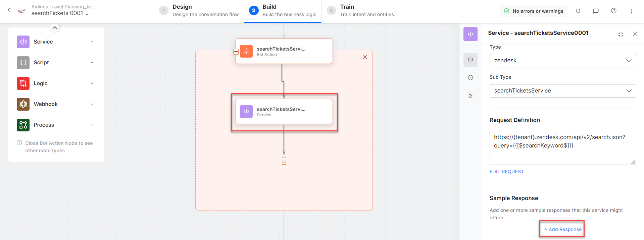Click the EDIT REQUEST link
This screenshot has height=240, width=644.
[506, 172]
